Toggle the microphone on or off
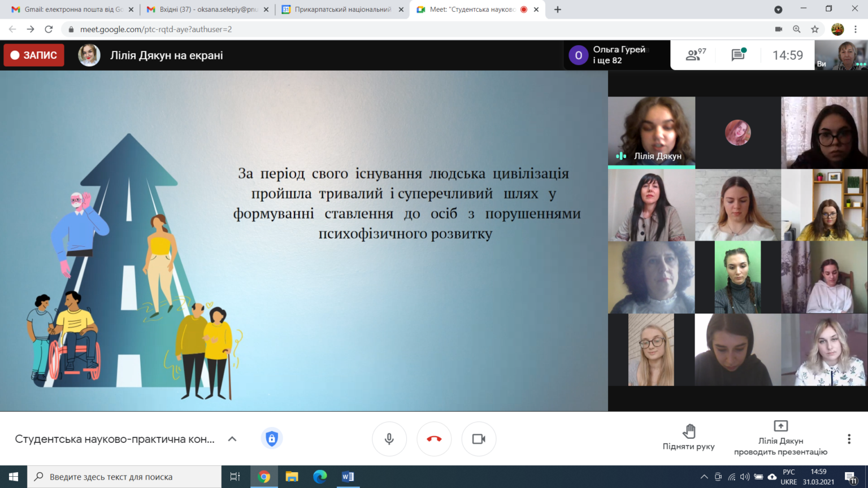 tap(389, 439)
